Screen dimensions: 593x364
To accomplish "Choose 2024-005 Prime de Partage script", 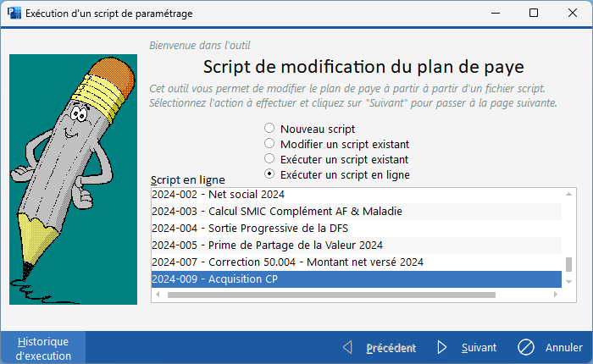I will (356, 245).
